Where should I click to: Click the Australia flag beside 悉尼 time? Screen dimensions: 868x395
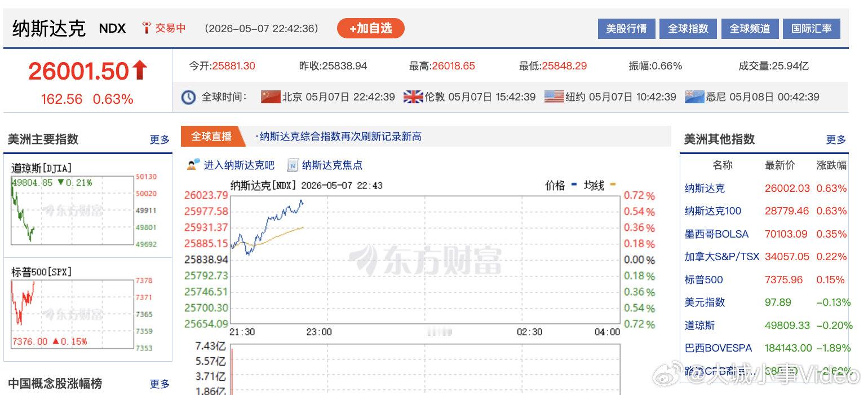(x=694, y=96)
